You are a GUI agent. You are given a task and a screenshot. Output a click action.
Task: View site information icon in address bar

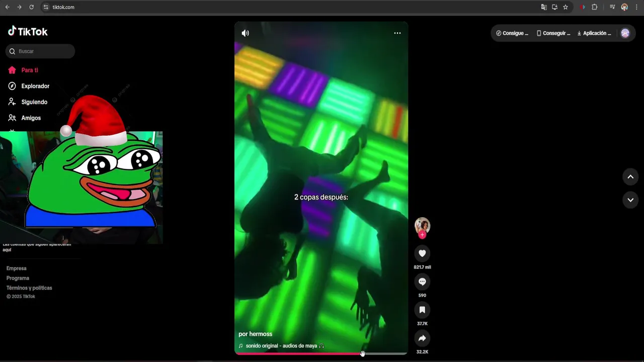(46, 7)
